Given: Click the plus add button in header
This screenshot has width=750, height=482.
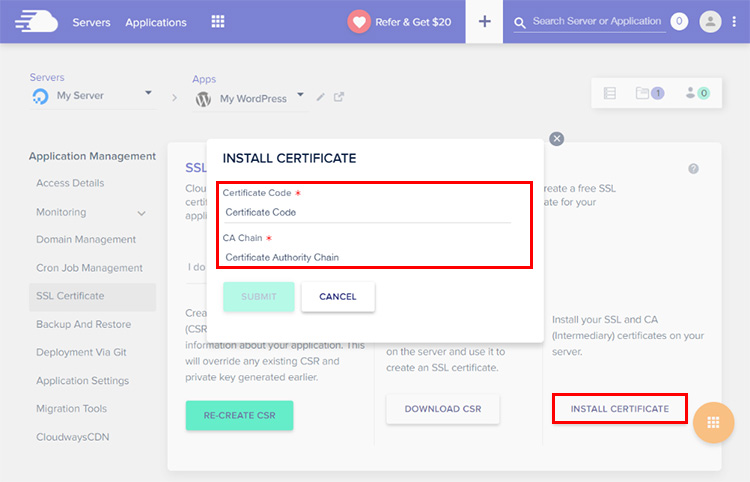Looking at the screenshot, I should [485, 21].
